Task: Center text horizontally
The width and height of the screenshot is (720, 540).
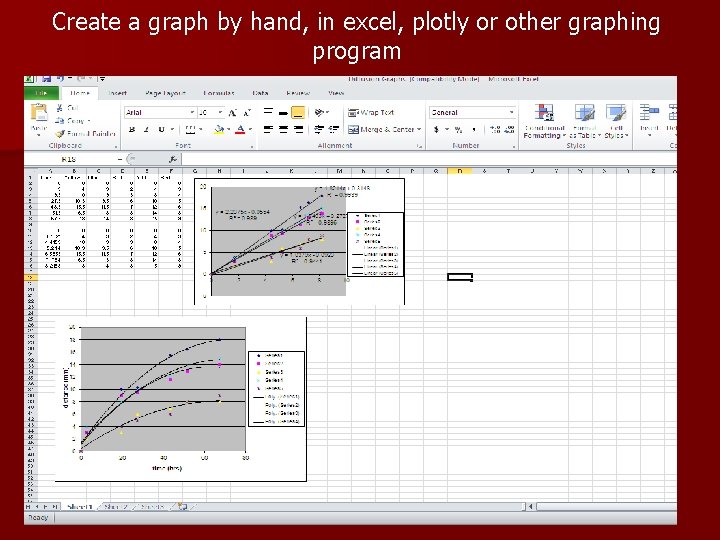Action: click(x=283, y=129)
